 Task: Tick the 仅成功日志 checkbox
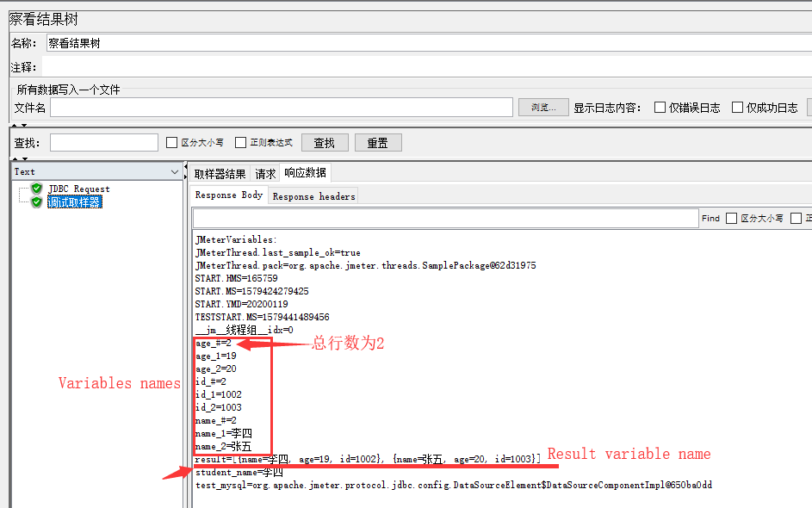737,108
